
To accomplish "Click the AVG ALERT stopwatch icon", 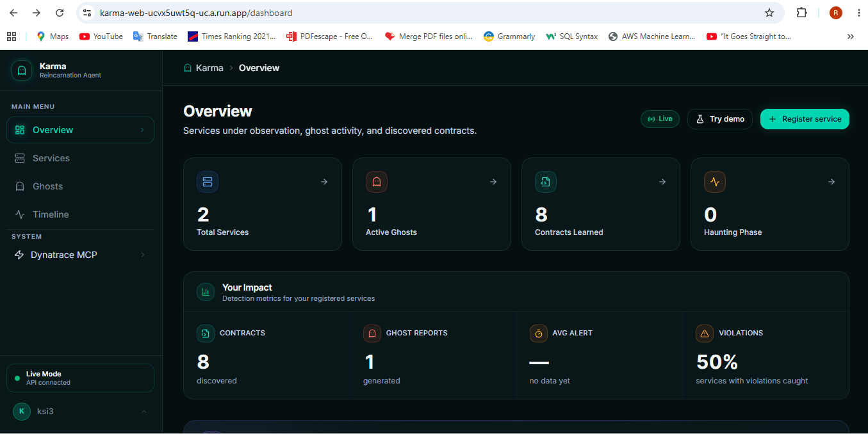I will point(539,334).
